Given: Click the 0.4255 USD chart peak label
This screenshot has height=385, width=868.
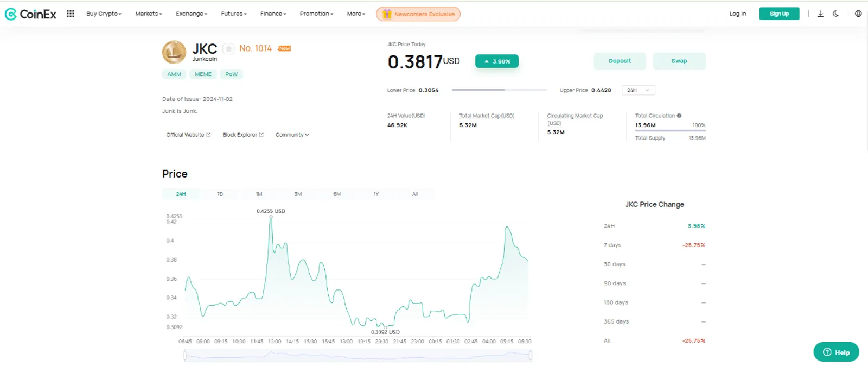Looking at the screenshot, I should [271, 211].
